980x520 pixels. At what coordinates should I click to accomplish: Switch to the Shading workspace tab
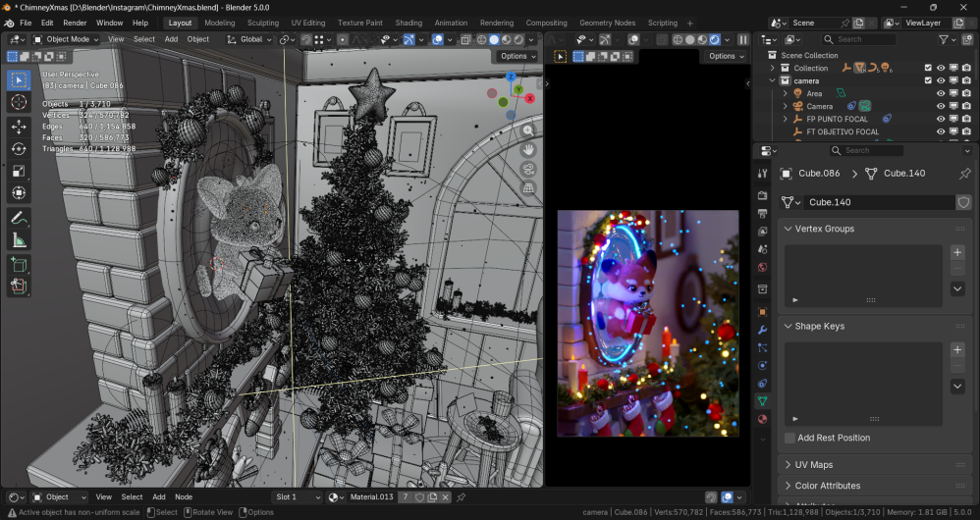[x=408, y=23]
